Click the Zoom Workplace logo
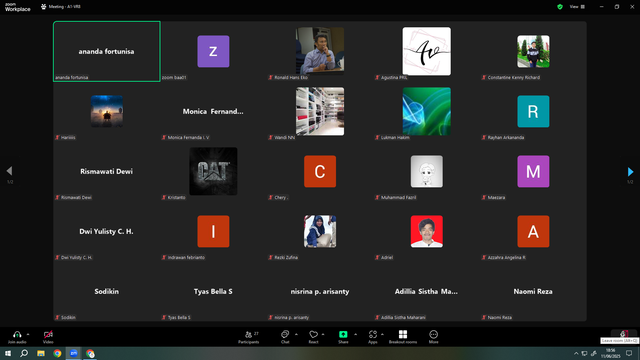Image resolution: width=640 pixels, height=360 pixels. (17, 7)
